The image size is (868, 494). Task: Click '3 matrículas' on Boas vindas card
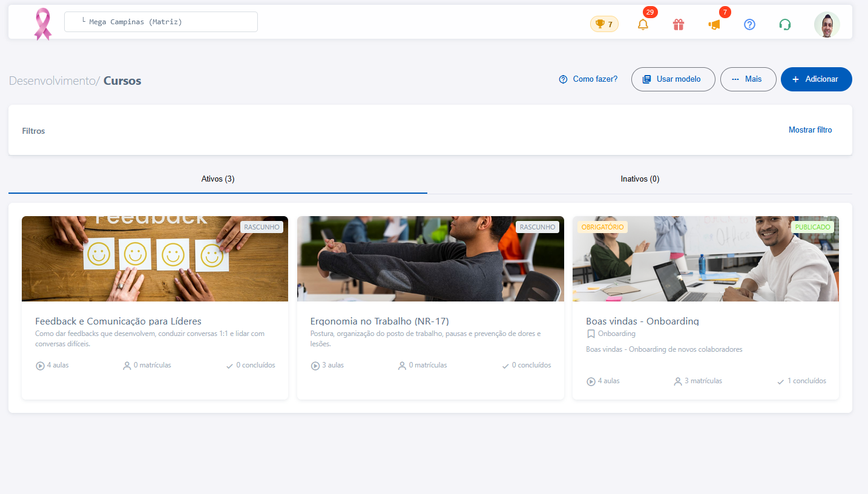click(x=703, y=381)
